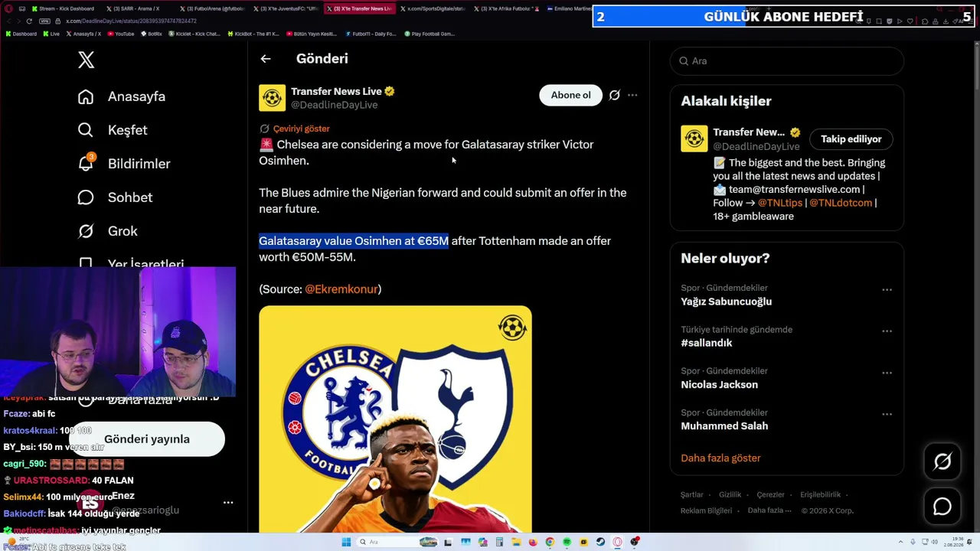The image size is (980, 551).
Task: Open post's three-dot more menu
Action: [x=632, y=96]
